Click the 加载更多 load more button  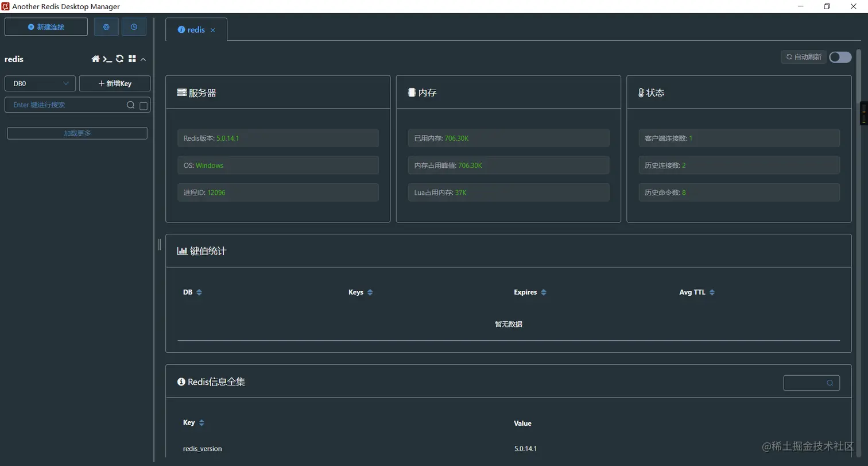point(77,133)
